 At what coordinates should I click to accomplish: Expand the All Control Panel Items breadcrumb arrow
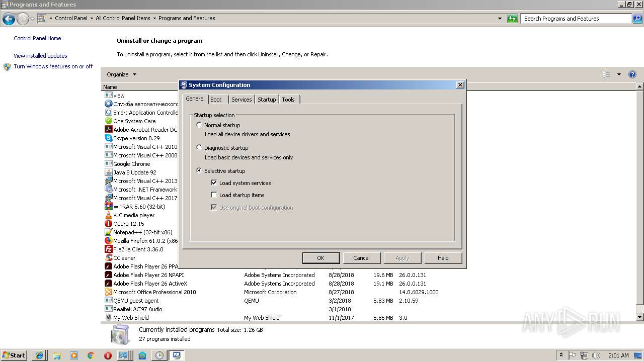click(154, 19)
